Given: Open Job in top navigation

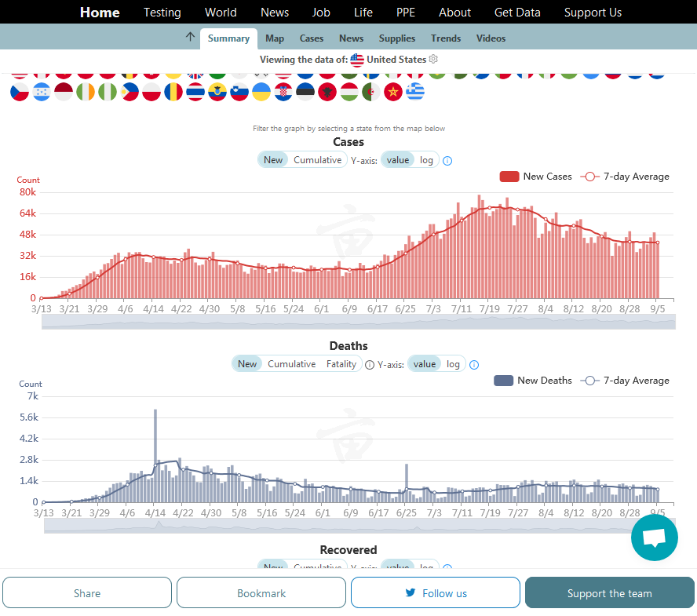Looking at the screenshot, I should (321, 13).
